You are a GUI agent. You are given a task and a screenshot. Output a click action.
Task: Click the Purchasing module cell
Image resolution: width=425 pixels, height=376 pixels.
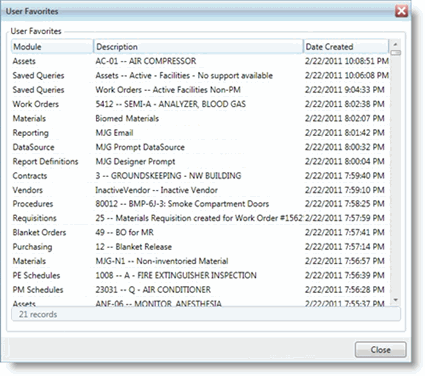[32, 247]
